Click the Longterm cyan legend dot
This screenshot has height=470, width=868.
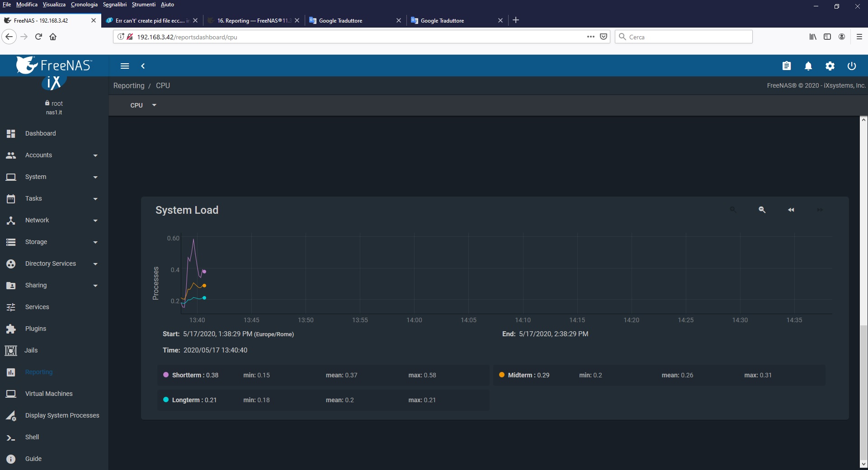click(166, 399)
